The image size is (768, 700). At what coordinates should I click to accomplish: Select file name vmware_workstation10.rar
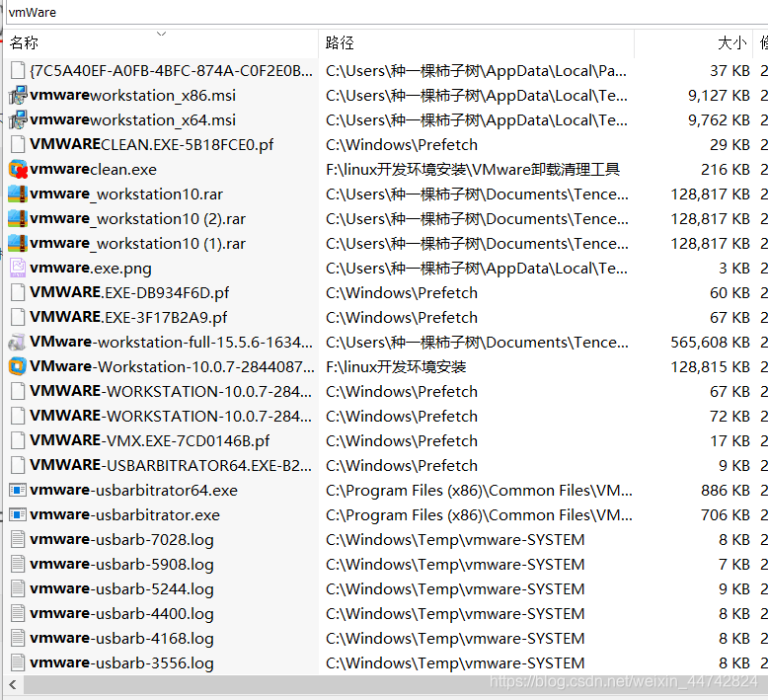pyautogui.click(x=126, y=194)
